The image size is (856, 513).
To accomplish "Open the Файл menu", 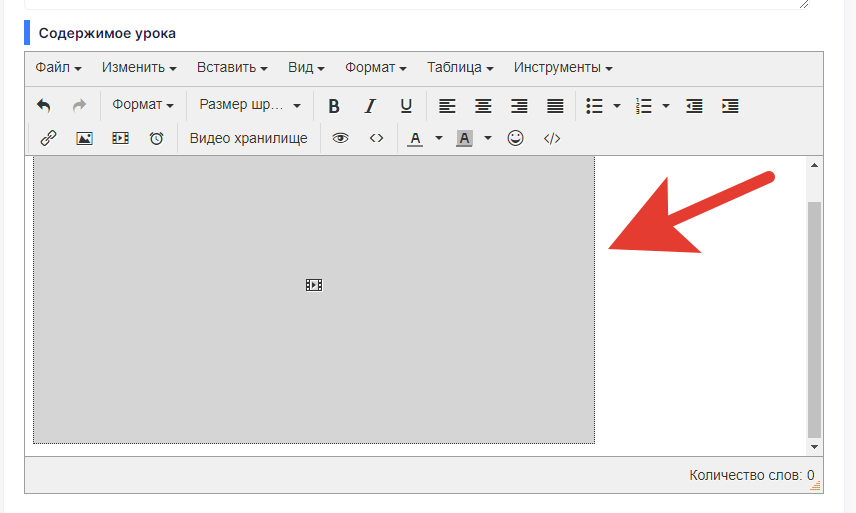I will tap(58, 68).
